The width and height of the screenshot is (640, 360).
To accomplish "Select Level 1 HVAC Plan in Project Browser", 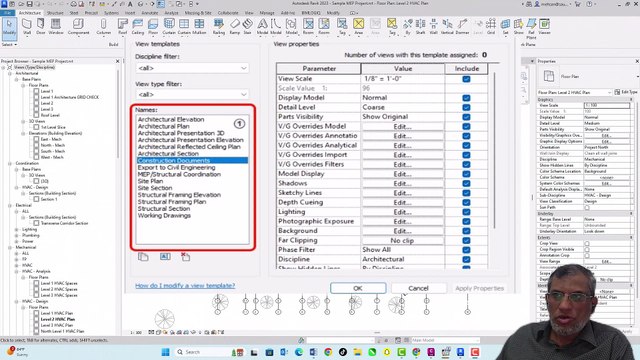I will [57, 313].
